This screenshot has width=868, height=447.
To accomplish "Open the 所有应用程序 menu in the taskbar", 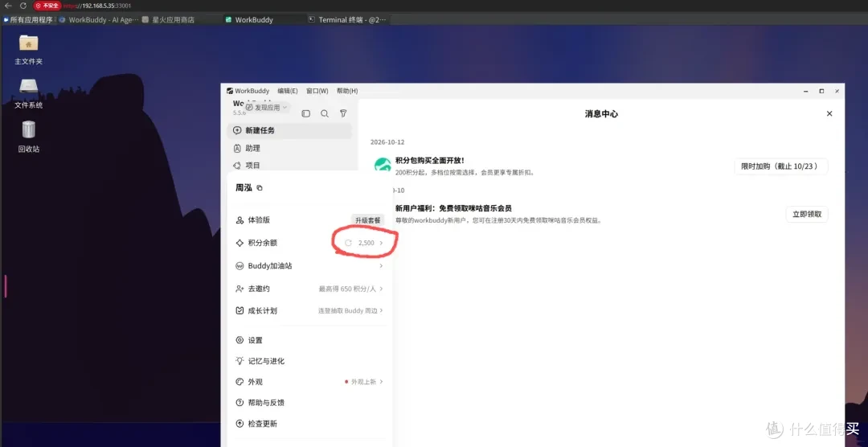I will (x=27, y=19).
